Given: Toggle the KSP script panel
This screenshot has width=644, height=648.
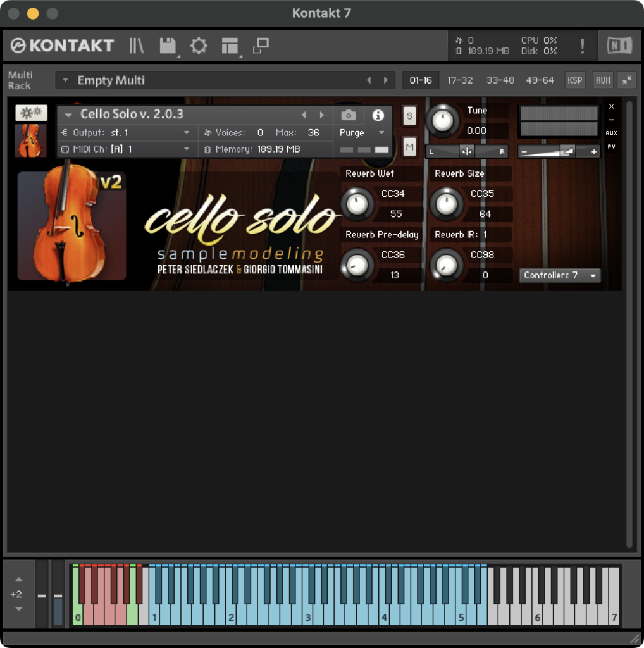Looking at the screenshot, I should coord(575,80).
